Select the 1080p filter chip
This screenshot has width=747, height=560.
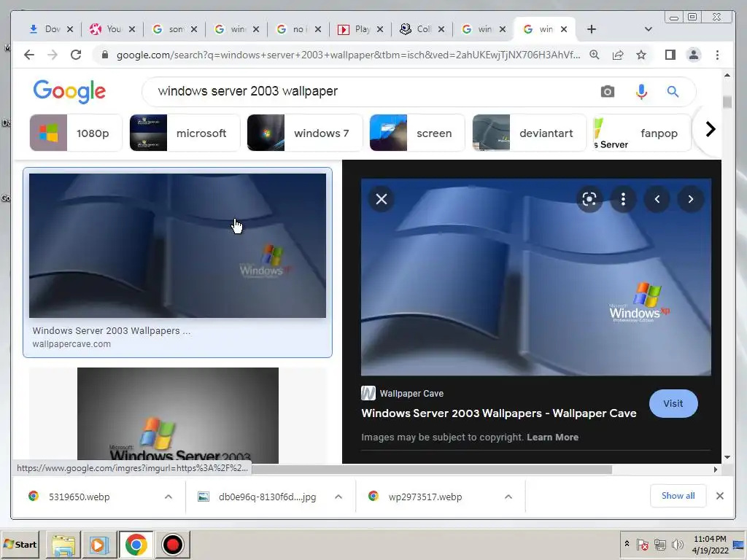pyautogui.click(x=76, y=133)
